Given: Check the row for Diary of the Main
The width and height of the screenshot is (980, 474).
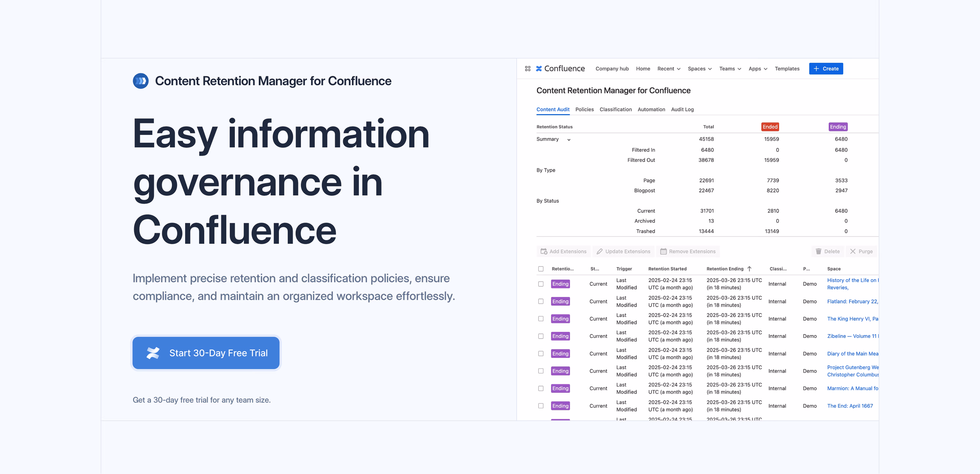Looking at the screenshot, I should tap(541, 353).
